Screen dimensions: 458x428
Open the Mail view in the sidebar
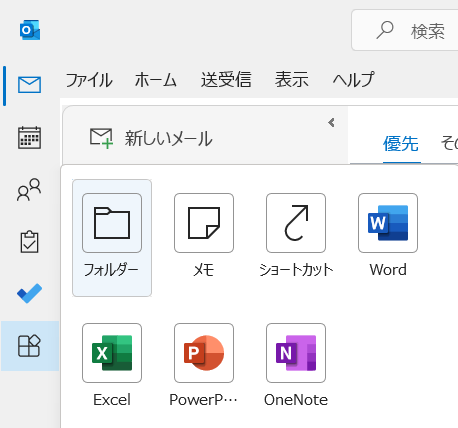click(x=30, y=85)
